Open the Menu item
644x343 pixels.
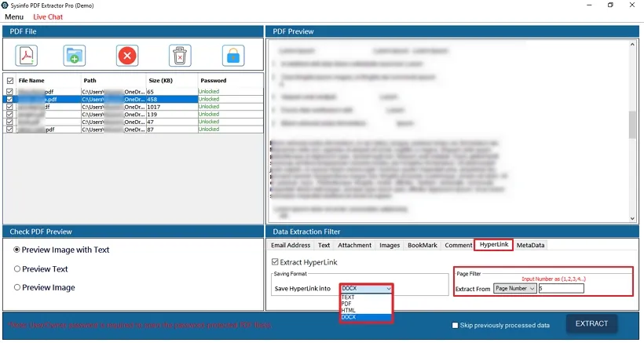point(14,16)
